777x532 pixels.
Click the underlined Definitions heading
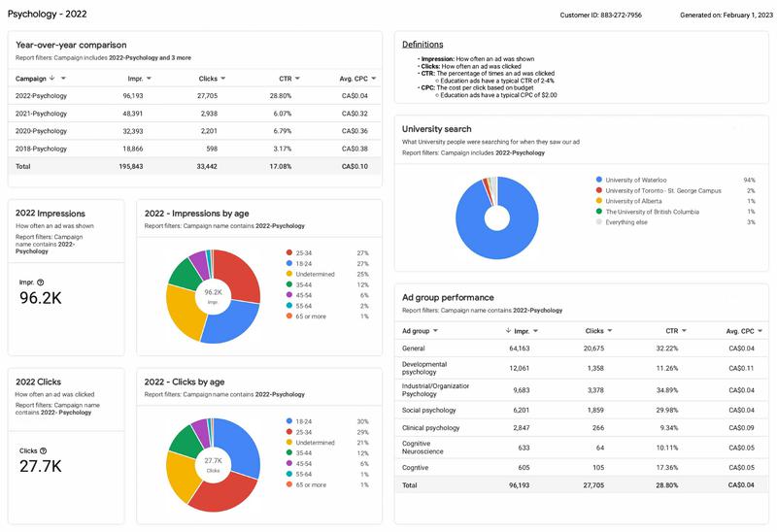[422, 45]
